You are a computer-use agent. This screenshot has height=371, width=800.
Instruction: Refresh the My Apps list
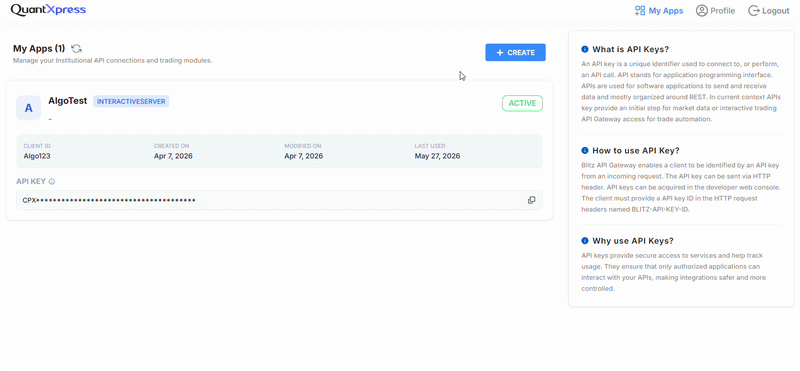point(77,48)
